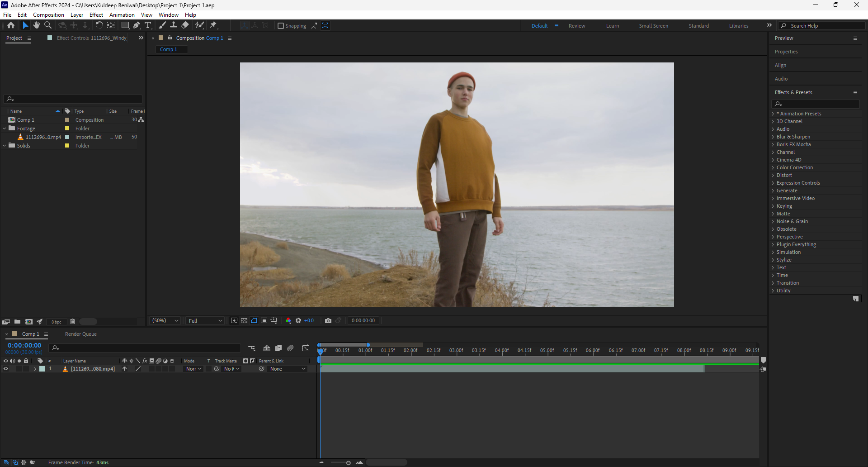Select the Rectangle shape tool
Image resolution: width=868 pixels, height=467 pixels.
tap(125, 25)
